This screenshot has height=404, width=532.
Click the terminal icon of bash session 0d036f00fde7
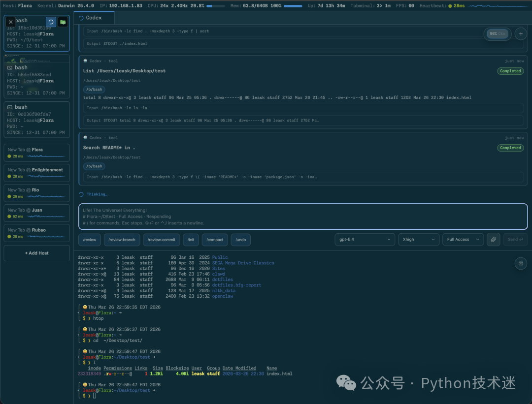pos(10,107)
